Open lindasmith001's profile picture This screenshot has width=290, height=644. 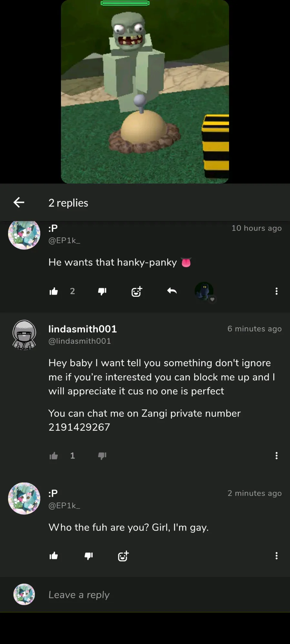coord(24,335)
